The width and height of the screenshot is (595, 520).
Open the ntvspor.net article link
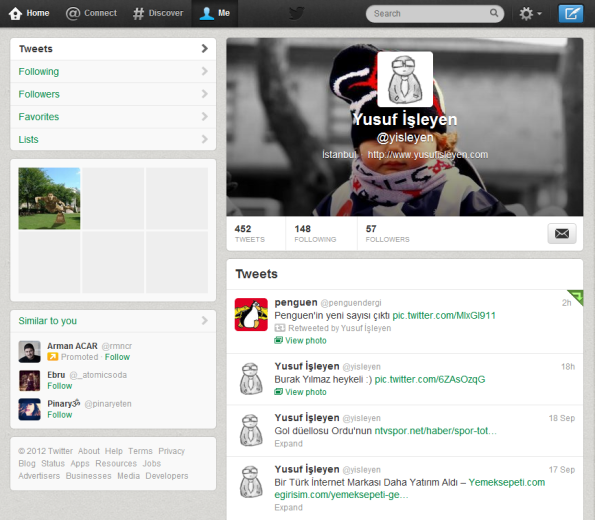tap(436, 431)
